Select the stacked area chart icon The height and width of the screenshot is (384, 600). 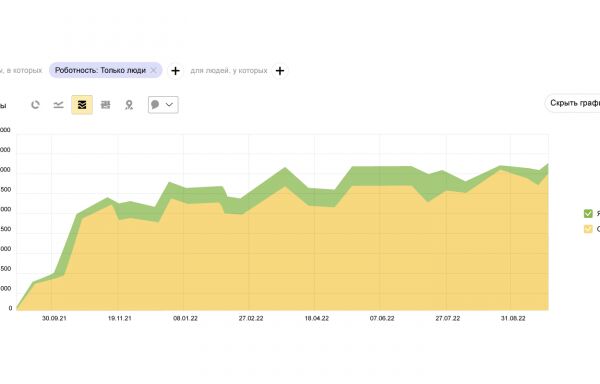(82, 105)
